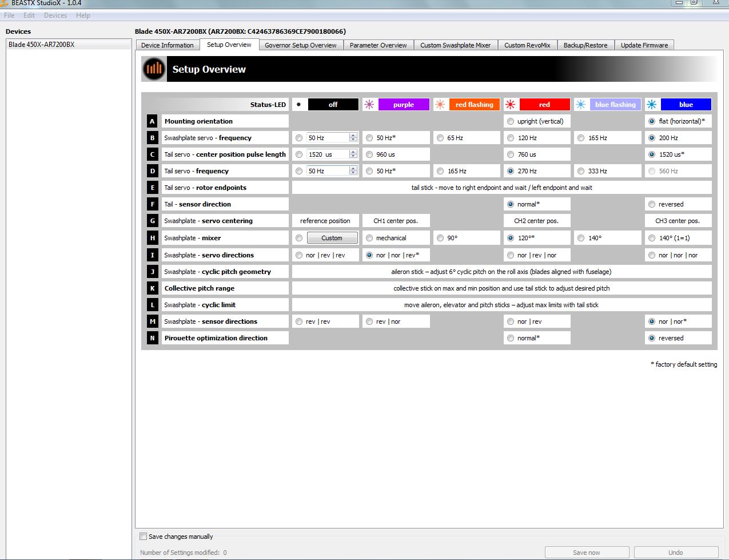Switch to the Device Information tab
This screenshot has width=729, height=560.
click(168, 45)
